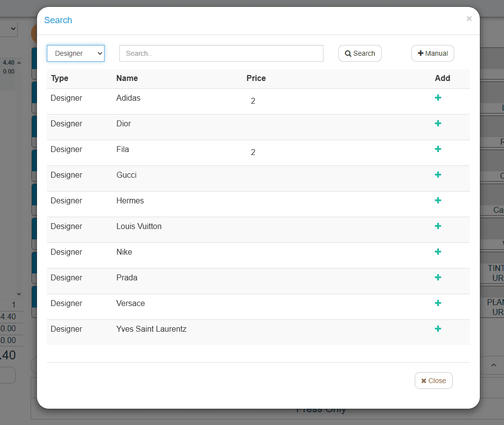The width and height of the screenshot is (504, 425).
Task: Click the background chevron-up button behind the dialog
Action: click(x=494, y=365)
